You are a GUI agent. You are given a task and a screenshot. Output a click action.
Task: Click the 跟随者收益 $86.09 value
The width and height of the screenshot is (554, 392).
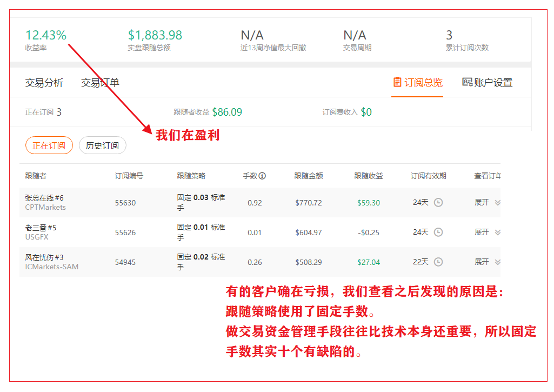click(x=227, y=112)
